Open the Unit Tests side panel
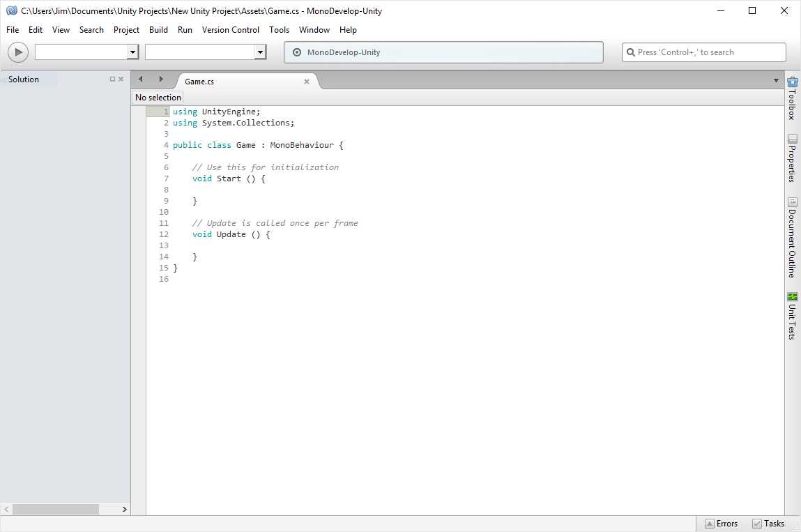801x532 pixels. click(x=791, y=314)
